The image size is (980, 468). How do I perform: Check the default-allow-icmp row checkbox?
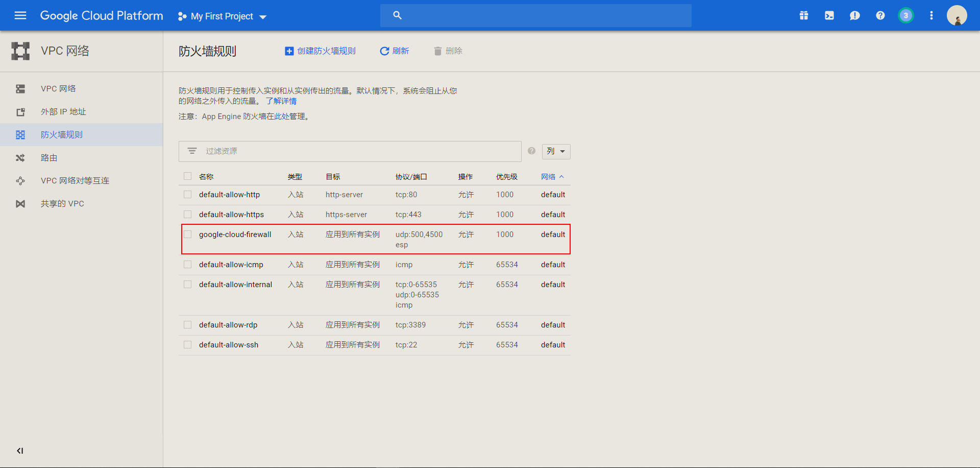188,265
